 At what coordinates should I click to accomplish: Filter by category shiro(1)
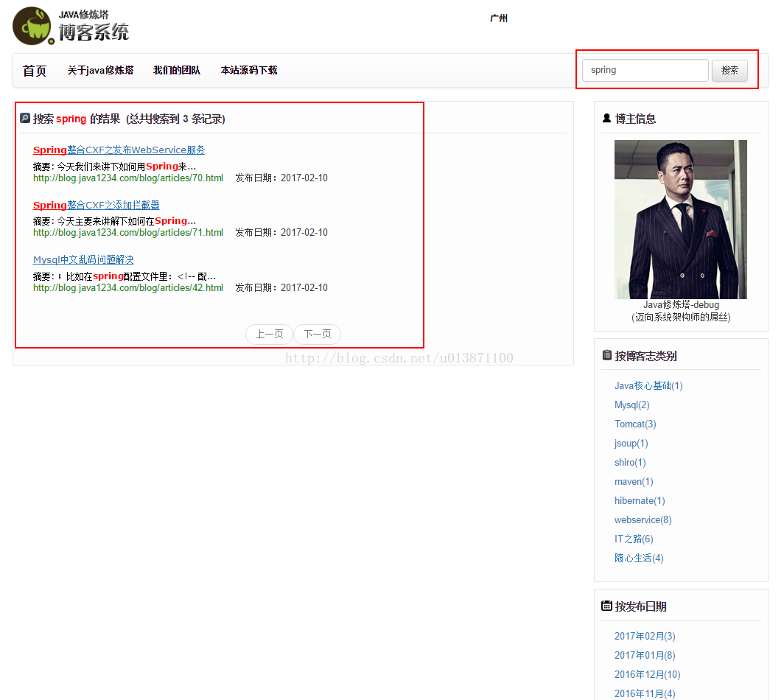click(630, 462)
